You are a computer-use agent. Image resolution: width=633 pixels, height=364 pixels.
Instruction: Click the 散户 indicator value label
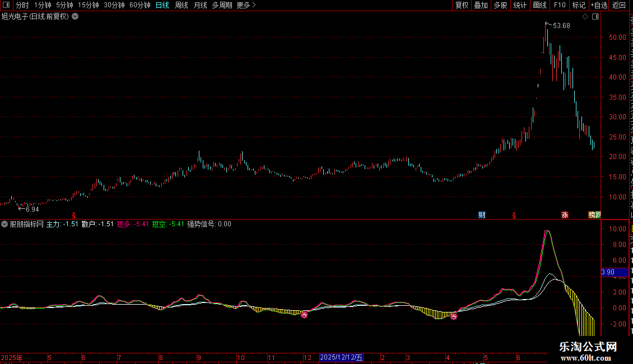97,224
